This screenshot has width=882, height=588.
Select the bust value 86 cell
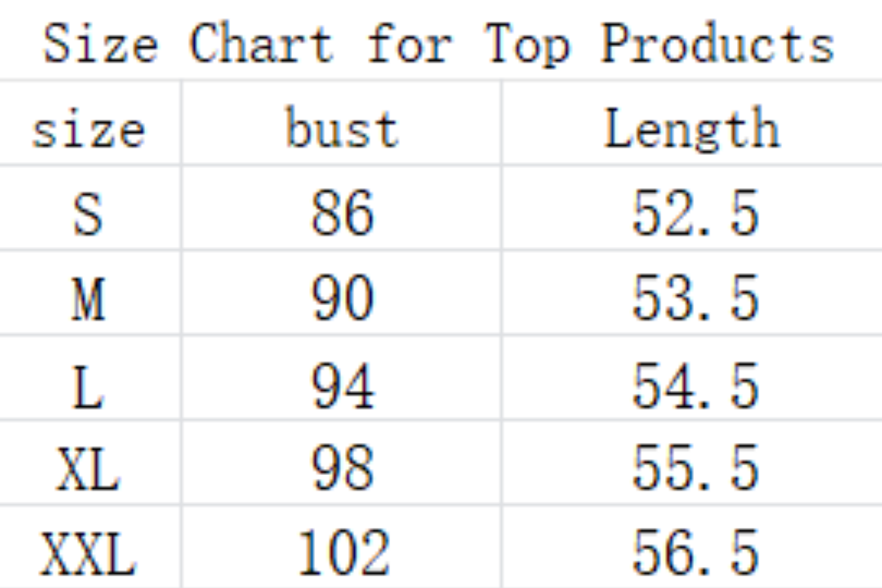342,213
